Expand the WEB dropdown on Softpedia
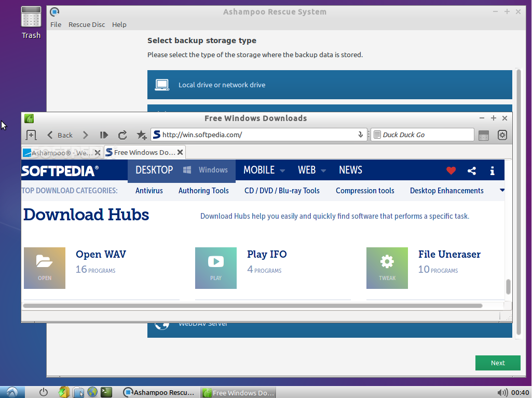 [x=323, y=171]
